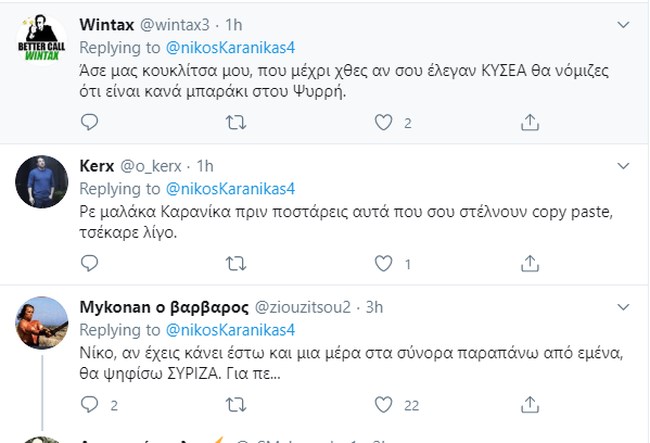
Task: Retweet Mykonan o βαρβαρος's tweet
Action: click(237, 405)
